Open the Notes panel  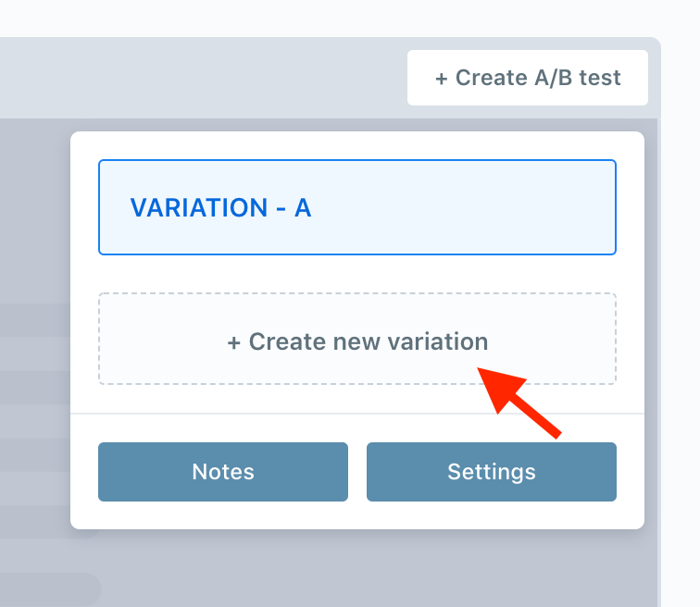tap(223, 472)
